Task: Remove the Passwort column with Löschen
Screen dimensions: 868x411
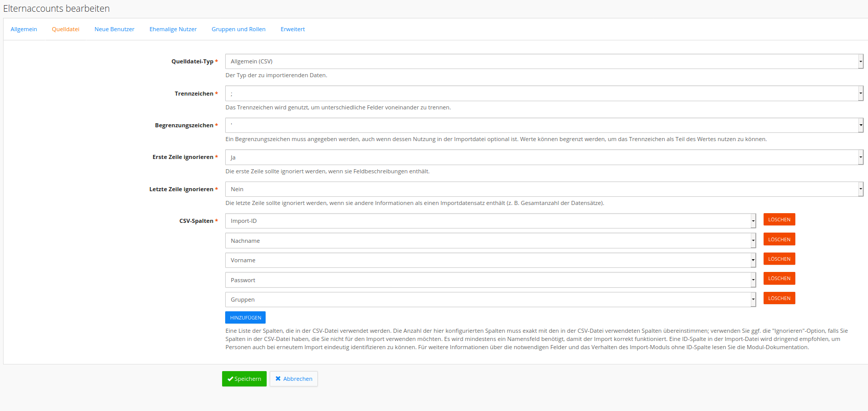Action: pyautogui.click(x=779, y=279)
